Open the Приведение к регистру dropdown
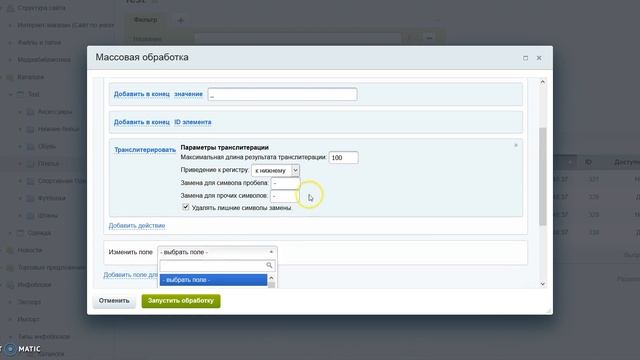Viewport: 640px width, 360px height. (276, 170)
